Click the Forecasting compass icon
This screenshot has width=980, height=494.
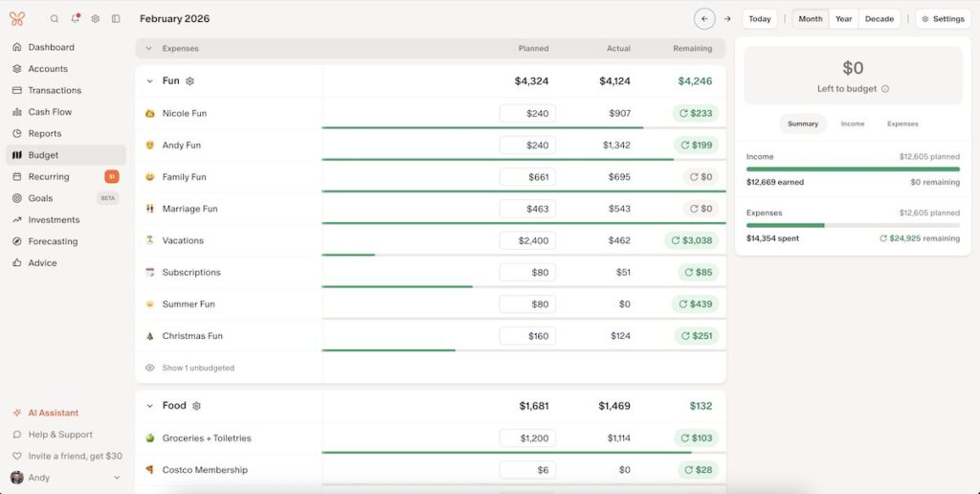17,241
